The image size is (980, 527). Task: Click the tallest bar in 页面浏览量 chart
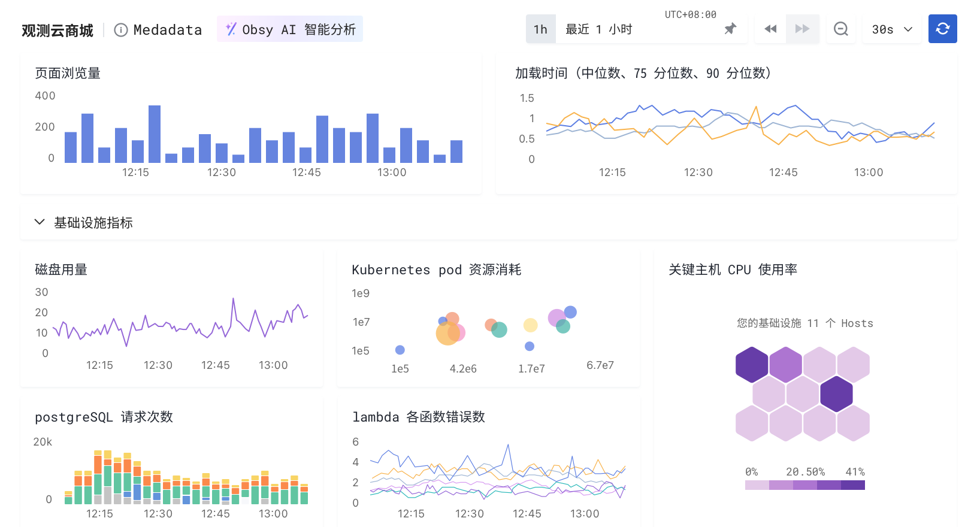155,134
